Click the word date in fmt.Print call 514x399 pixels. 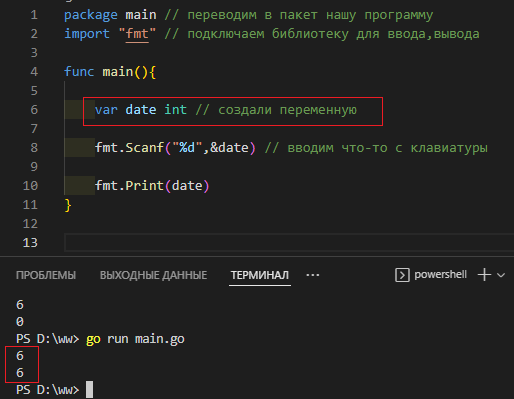pyautogui.click(x=187, y=186)
